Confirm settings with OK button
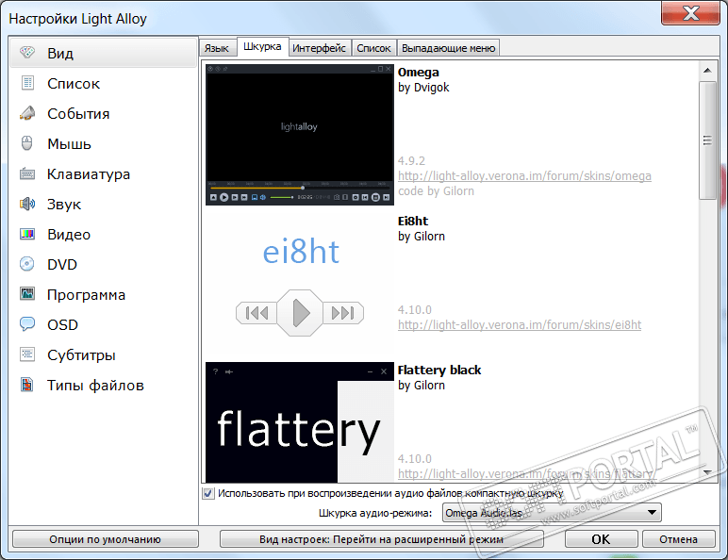The height and width of the screenshot is (560, 728). [601, 539]
